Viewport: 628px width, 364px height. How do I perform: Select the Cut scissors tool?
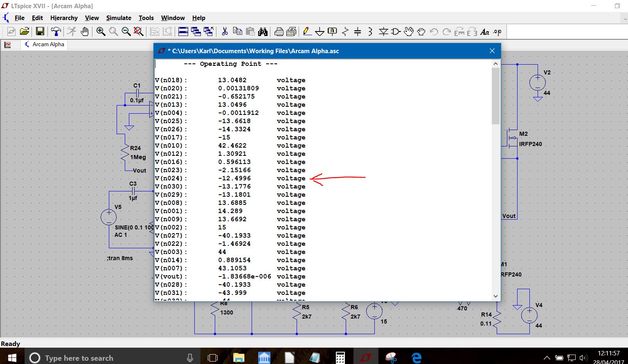point(225,31)
